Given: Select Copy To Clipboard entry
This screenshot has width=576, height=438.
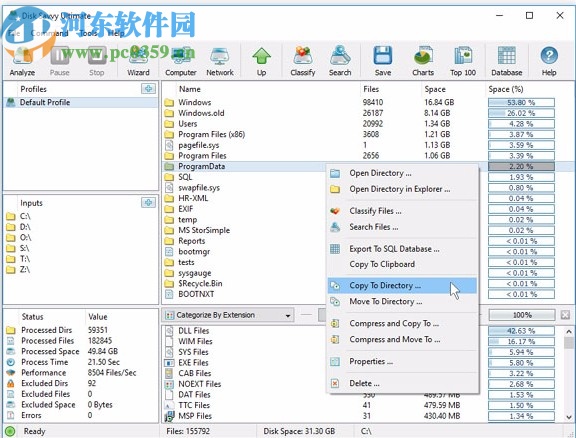Looking at the screenshot, I should 403,264.
